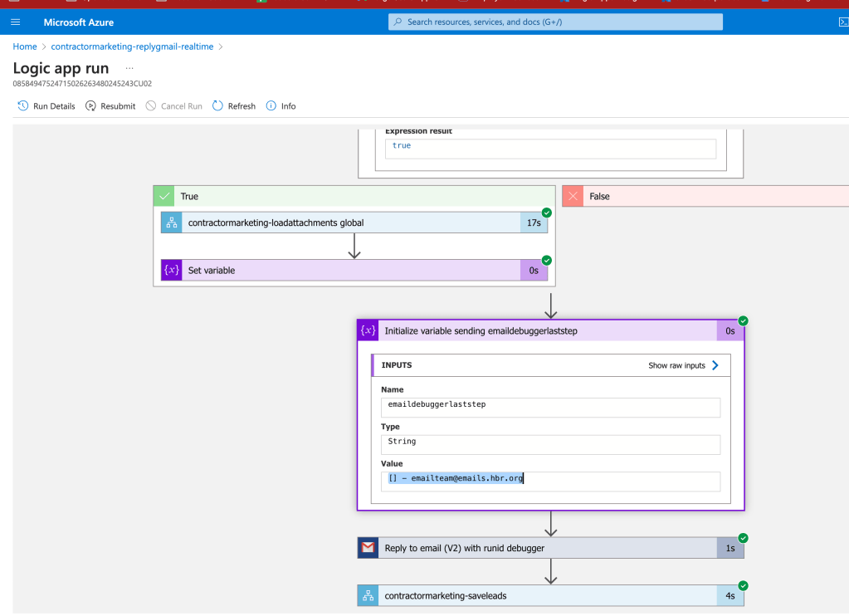
Task: Click the saveleads workflow icon
Action: pos(368,596)
